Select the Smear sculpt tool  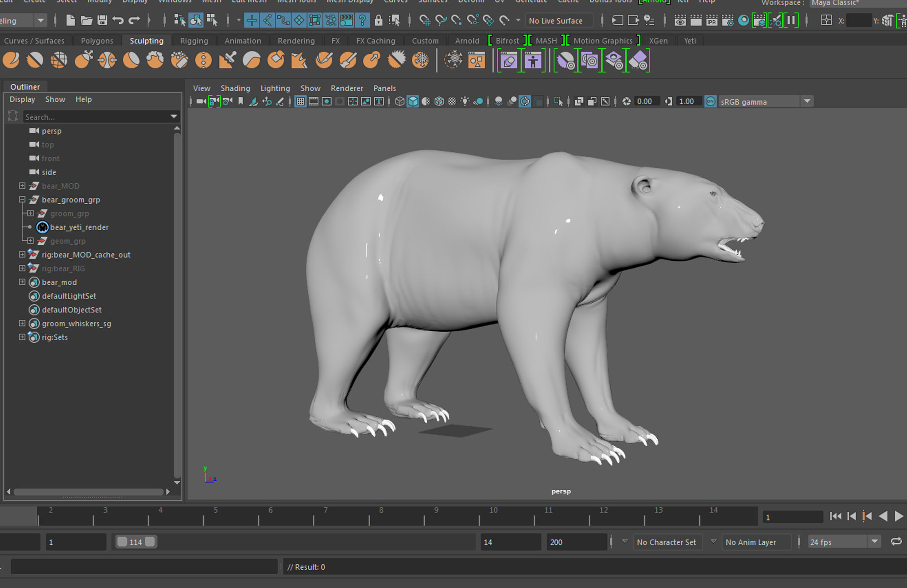point(348,60)
